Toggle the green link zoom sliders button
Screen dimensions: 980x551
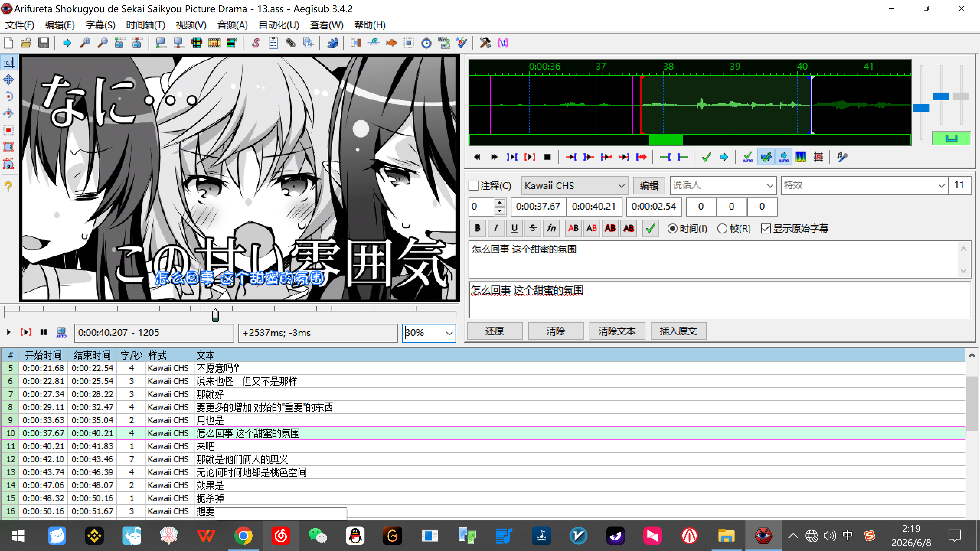[x=951, y=139]
